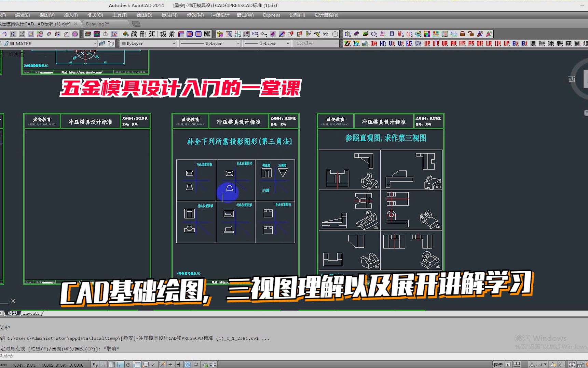Image resolution: width=588 pixels, height=368 pixels.
Task: Open the 绘图(D) menu
Action: 144,15
